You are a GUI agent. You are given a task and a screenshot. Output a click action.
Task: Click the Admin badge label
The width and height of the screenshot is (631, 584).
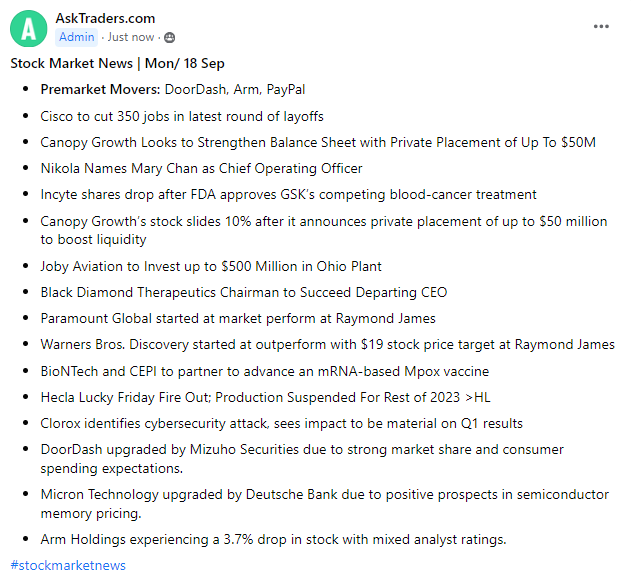pos(77,37)
